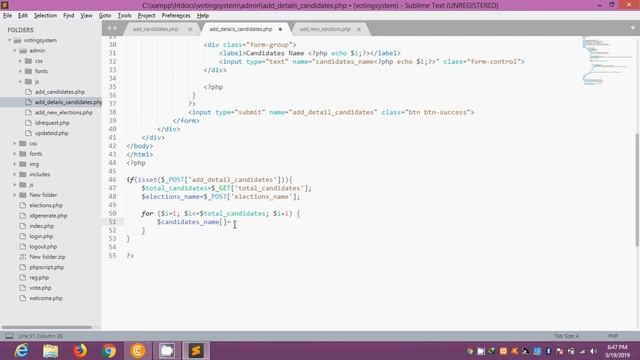Open idrequest.php file
The width and height of the screenshot is (640, 360).
(x=52, y=123)
